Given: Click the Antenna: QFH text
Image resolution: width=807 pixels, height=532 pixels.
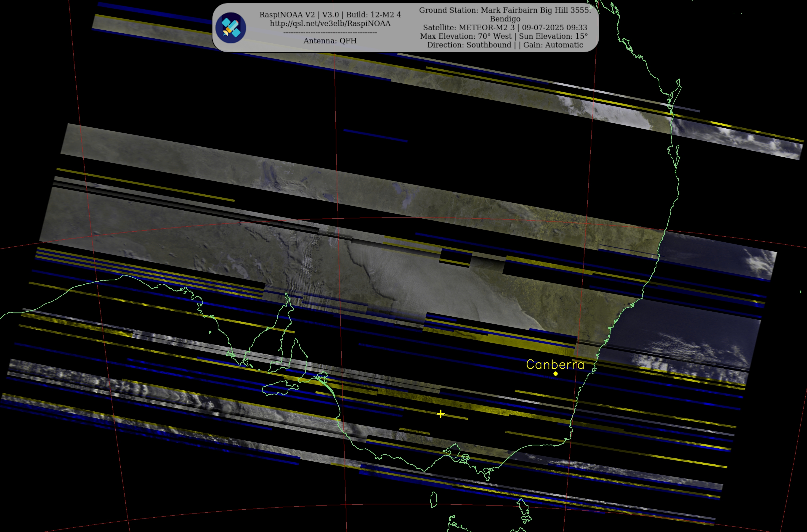Looking at the screenshot, I should point(330,41).
